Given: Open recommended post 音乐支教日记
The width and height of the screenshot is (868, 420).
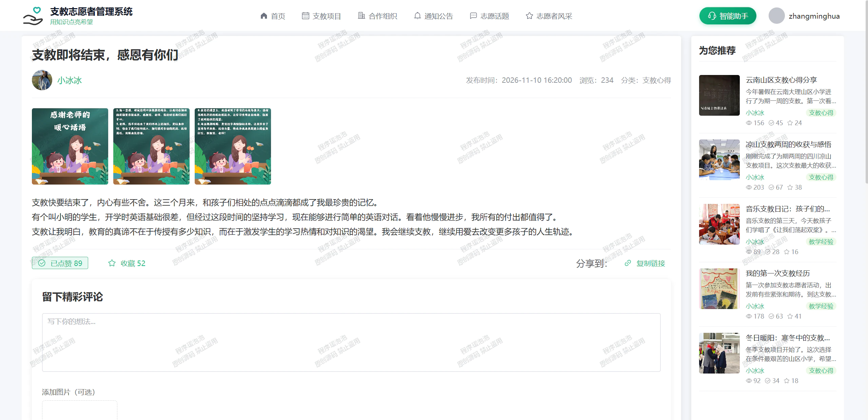Looking at the screenshot, I should [x=788, y=209].
